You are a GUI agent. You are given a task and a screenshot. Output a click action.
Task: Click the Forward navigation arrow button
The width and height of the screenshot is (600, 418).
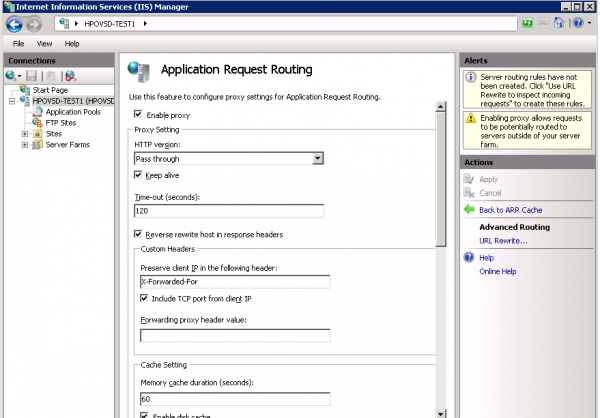coord(34,24)
